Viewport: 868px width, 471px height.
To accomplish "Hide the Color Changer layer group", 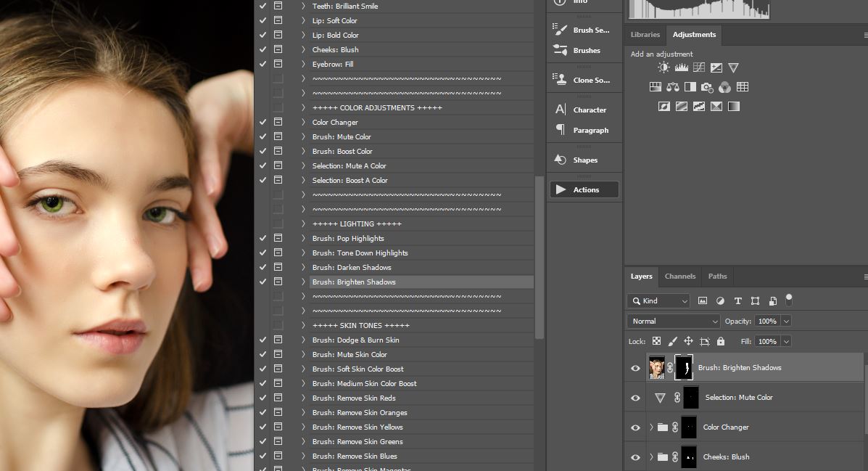I will point(635,427).
